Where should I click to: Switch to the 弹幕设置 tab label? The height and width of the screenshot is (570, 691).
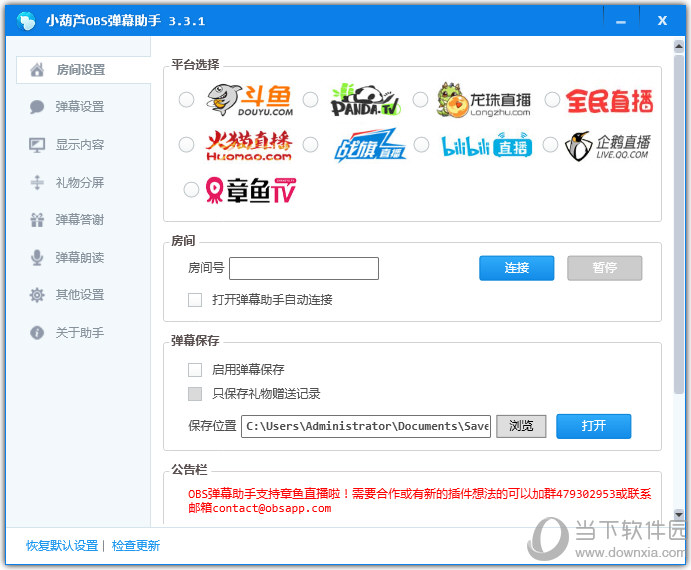(80, 107)
